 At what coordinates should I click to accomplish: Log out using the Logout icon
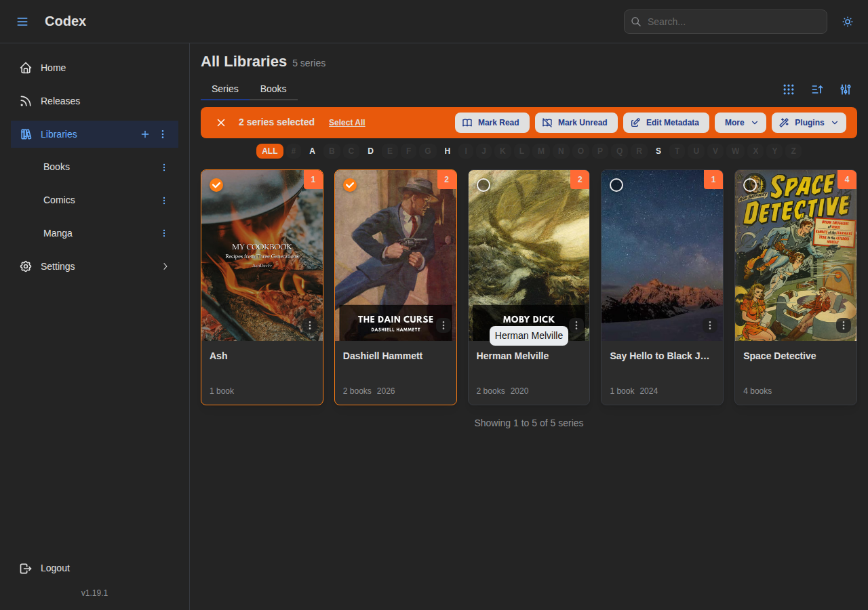point(26,568)
